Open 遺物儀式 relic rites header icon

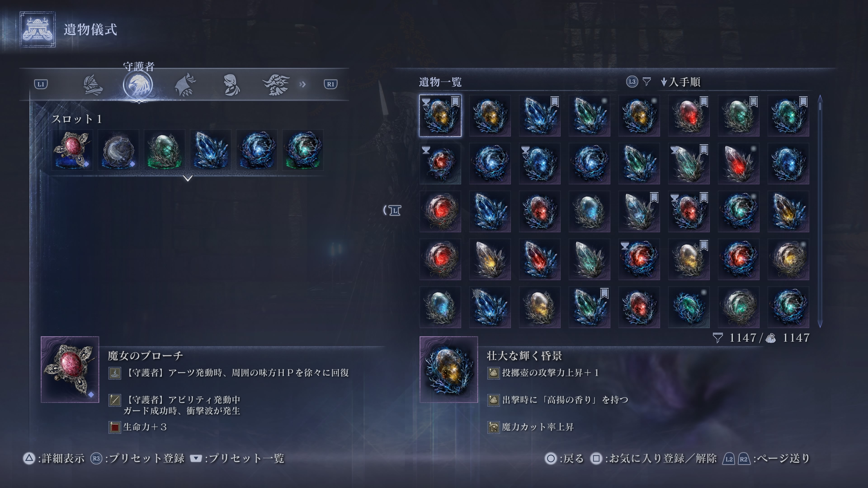coord(37,29)
